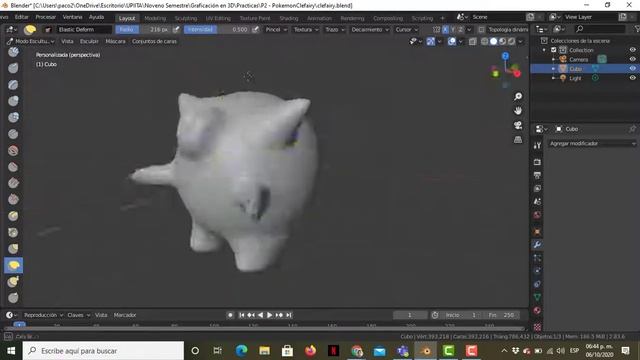Open the Máscara menu
Viewport: 640px width, 360px height.
(116, 41)
